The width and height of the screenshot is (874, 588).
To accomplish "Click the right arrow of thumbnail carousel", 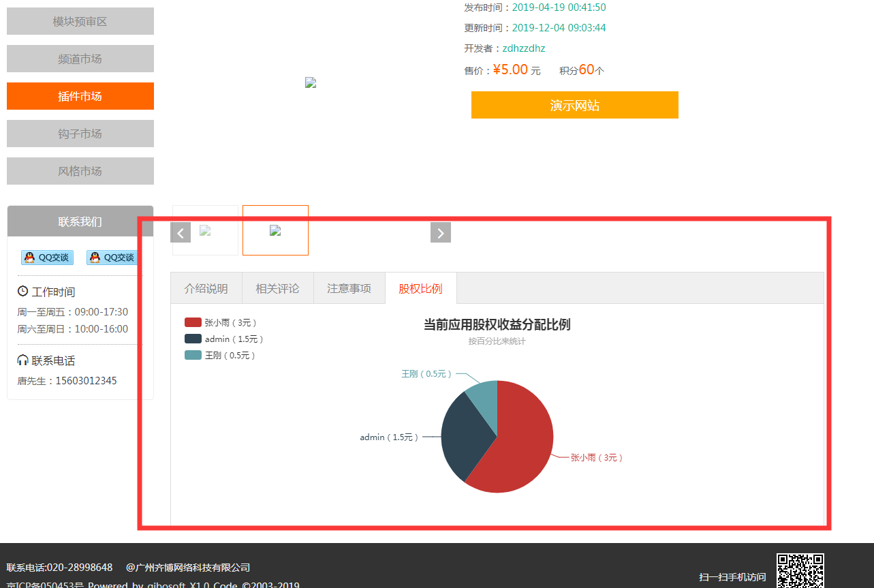I will [441, 232].
